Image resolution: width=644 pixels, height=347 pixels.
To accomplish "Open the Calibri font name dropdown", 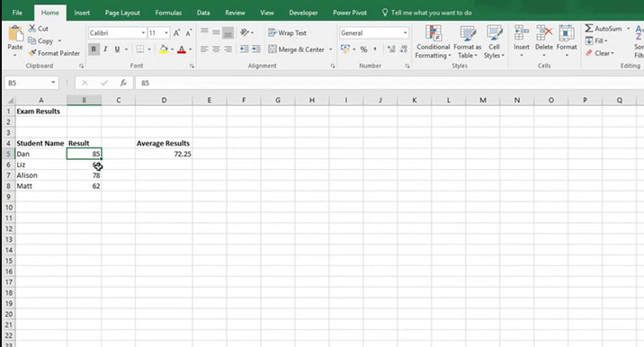I will point(143,33).
